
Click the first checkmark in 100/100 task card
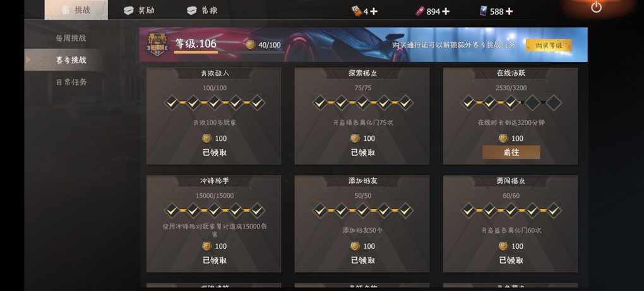tap(172, 103)
